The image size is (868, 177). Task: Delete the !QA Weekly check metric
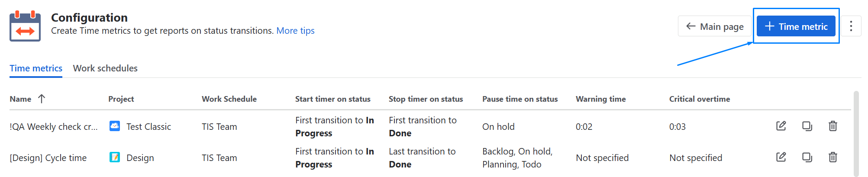tap(833, 126)
